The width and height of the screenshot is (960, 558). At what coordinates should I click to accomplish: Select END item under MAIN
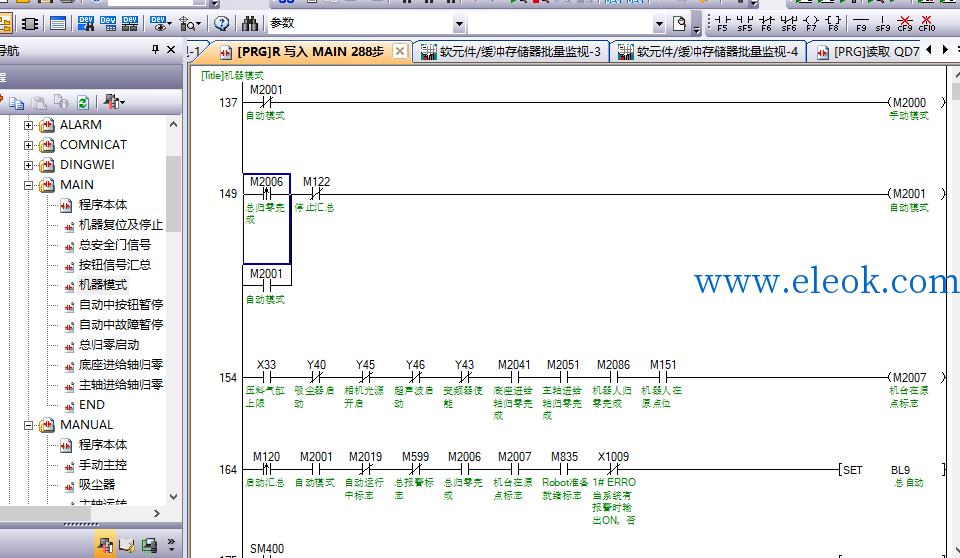point(91,405)
